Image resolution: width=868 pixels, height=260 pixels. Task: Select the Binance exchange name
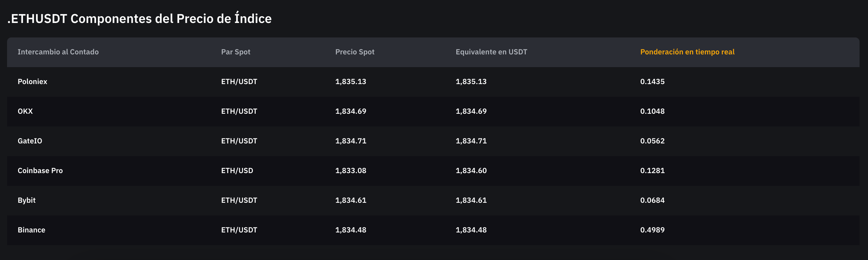(31, 230)
